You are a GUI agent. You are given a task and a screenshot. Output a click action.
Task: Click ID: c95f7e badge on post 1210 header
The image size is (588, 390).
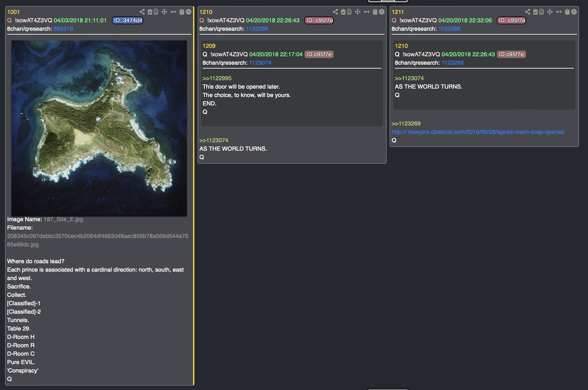pyautogui.click(x=320, y=20)
